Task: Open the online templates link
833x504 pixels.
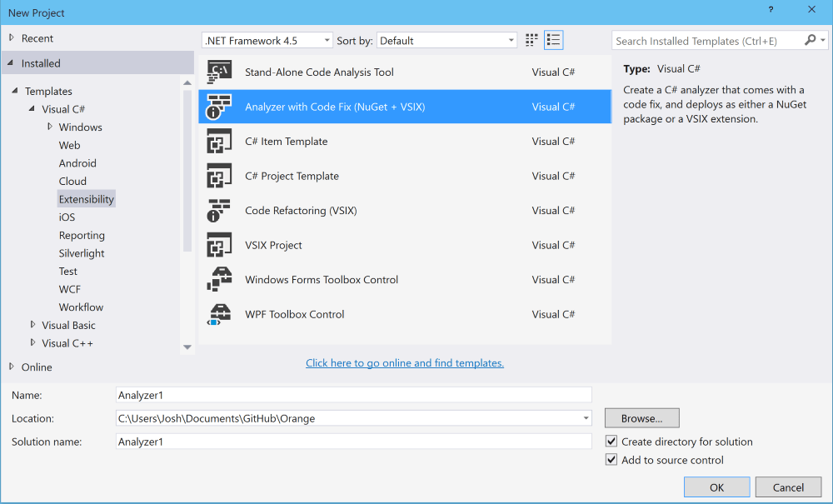Action: pyautogui.click(x=404, y=362)
